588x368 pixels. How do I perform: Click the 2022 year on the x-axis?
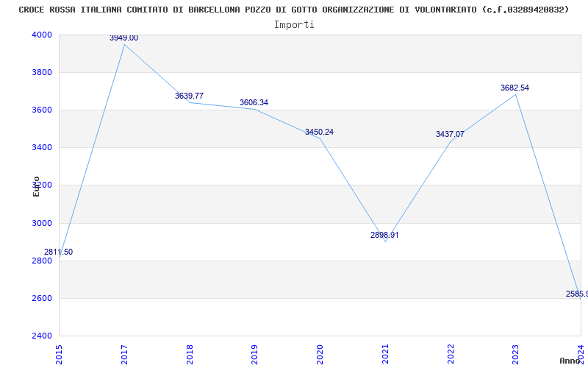point(451,354)
